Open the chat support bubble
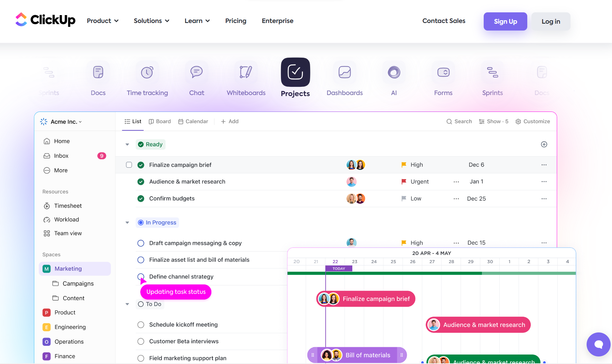Image resolution: width=612 pixels, height=364 pixels. 598,344
